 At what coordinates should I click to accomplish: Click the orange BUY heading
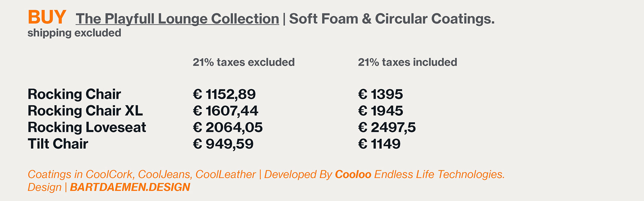tap(47, 17)
